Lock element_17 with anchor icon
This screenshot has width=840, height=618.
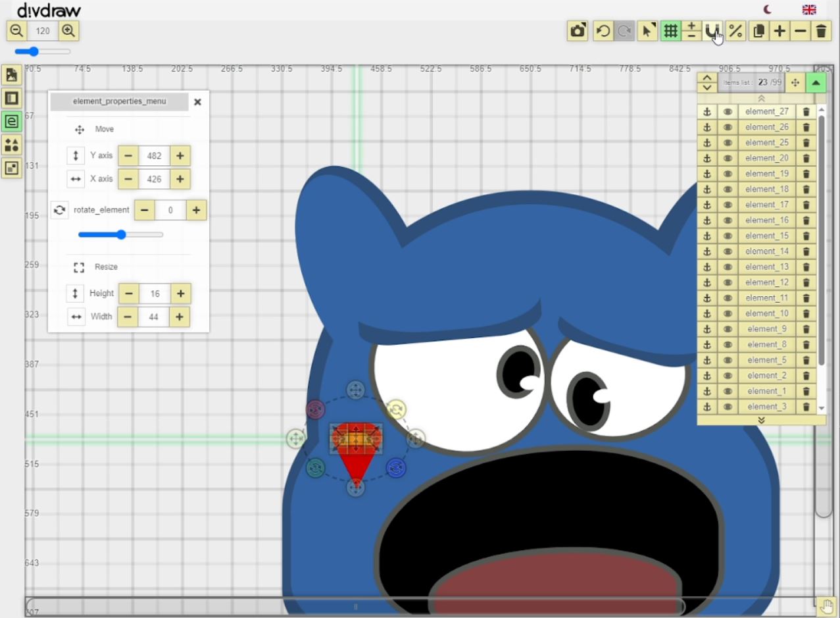707,205
